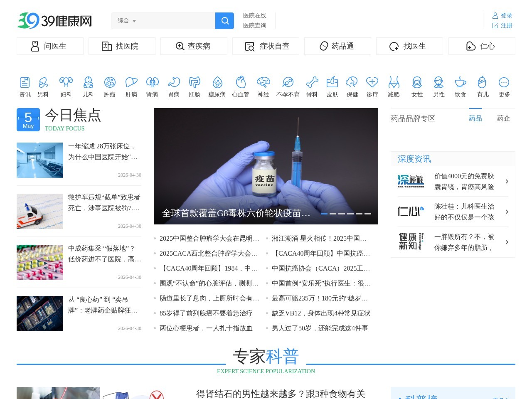
Task: Open article 男人过了50岁，还能完成这4件事
Action: [320, 328]
